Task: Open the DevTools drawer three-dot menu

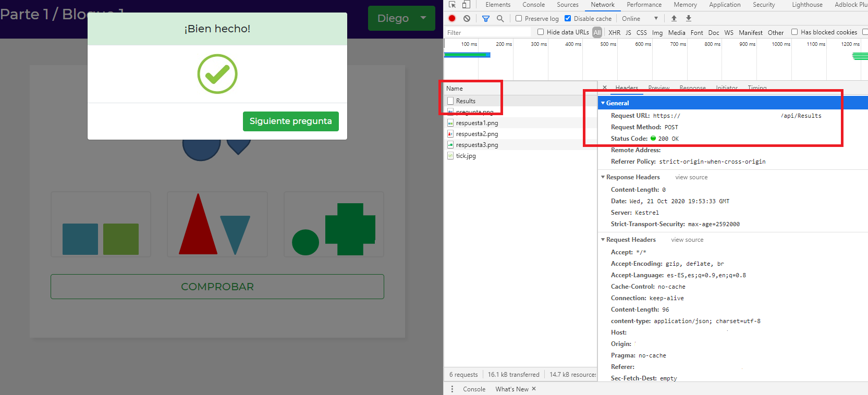Action: pos(452,389)
